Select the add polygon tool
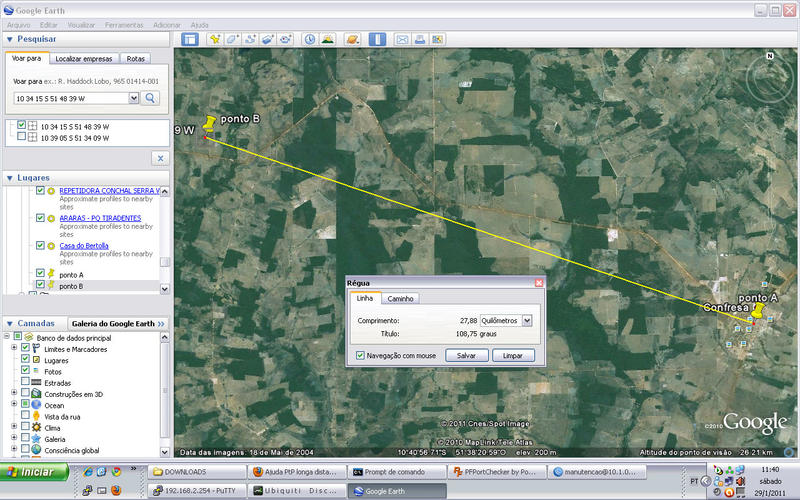Viewport: 800px width, 500px height. pos(232,39)
